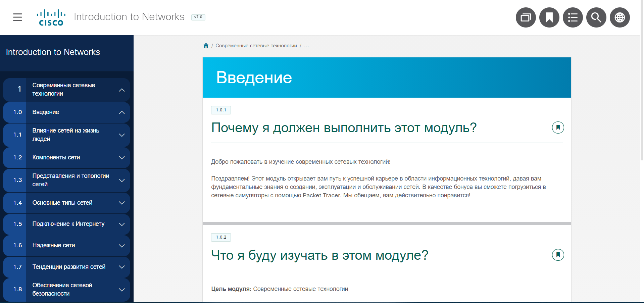Click the breadcrumb ellipsis link
The height and width of the screenshot is (303, 644).
306,46
